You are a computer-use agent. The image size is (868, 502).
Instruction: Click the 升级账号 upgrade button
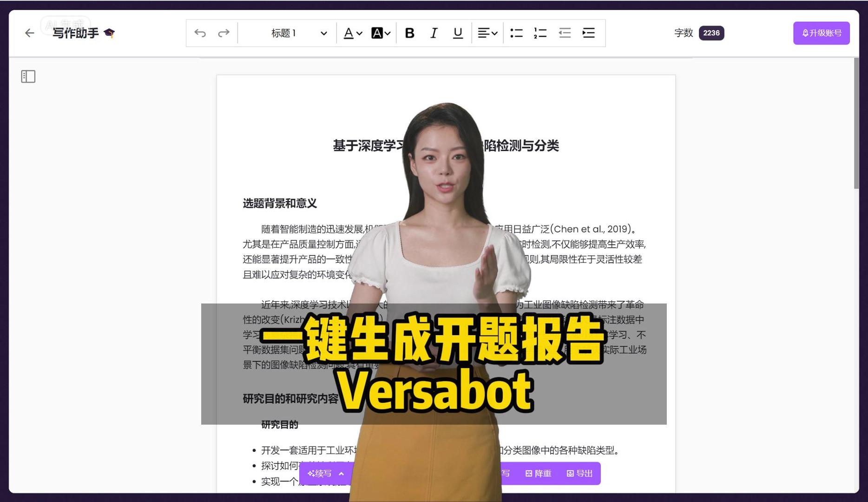click(821, 33)
